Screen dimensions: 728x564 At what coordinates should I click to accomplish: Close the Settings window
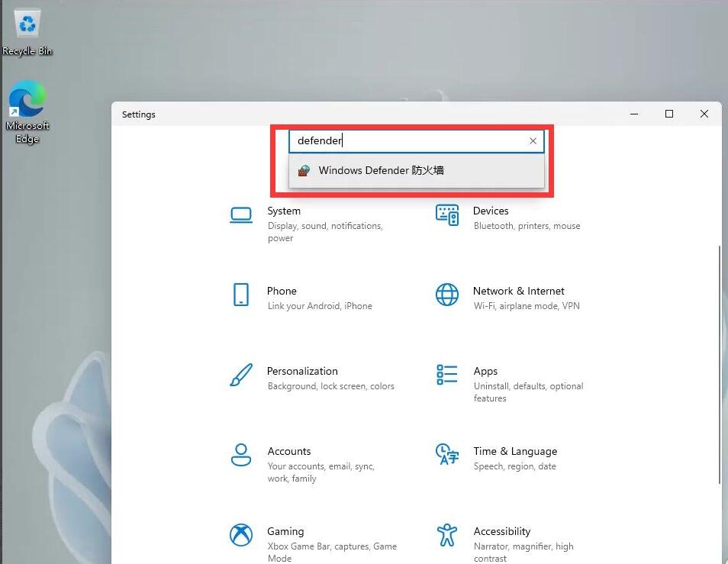pos(704,114)
